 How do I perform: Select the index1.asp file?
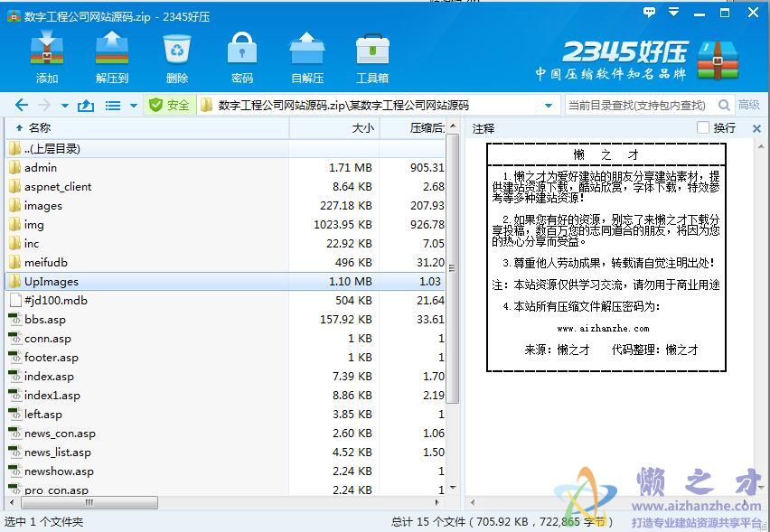[x=226, y=396]
